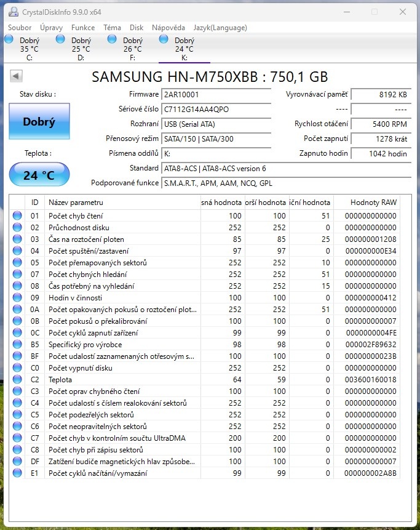
Task: Select the F: disk tab at 26 °C
Action: [x=133, y=49]
